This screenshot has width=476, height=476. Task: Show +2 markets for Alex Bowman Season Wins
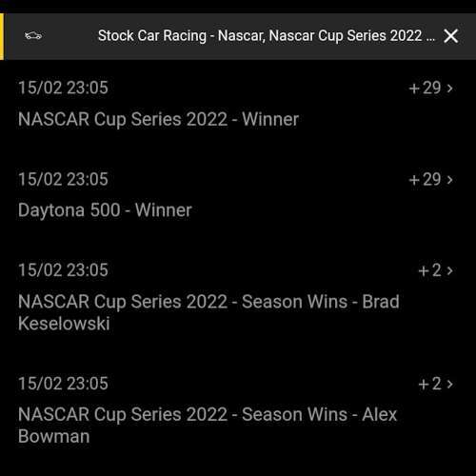coord(430,384)
